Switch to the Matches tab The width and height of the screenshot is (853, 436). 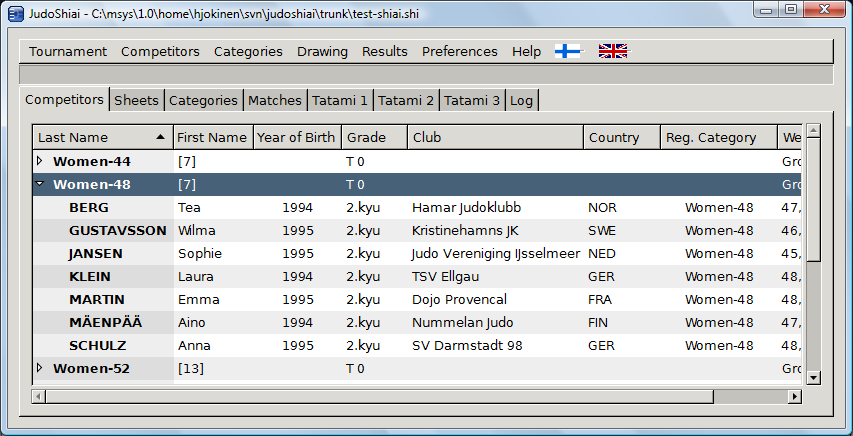pyautogui.click(x=275, y=100)
